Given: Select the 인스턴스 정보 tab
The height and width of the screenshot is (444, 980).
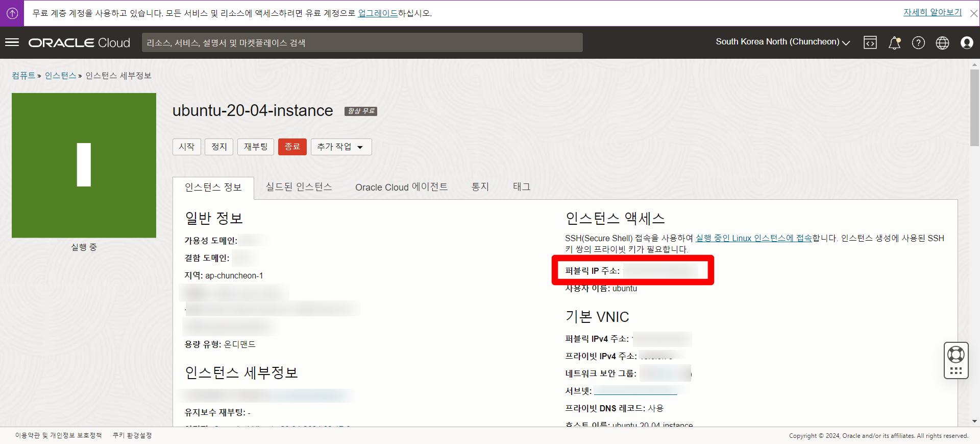Looking at the screenshot, I should click(213, 188).
